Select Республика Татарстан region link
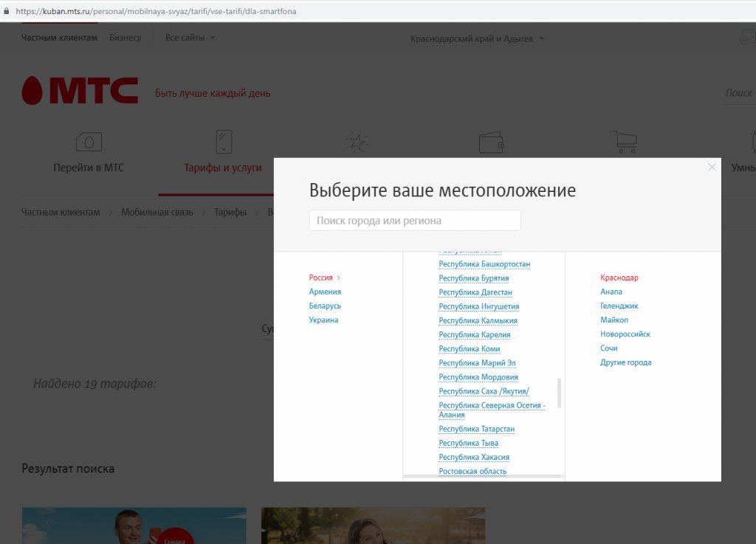 (476, 429)
